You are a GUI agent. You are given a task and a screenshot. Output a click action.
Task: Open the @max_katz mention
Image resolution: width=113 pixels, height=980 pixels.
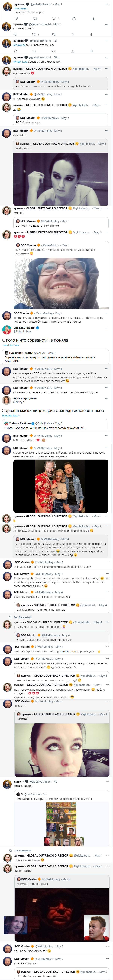[20, 62]
